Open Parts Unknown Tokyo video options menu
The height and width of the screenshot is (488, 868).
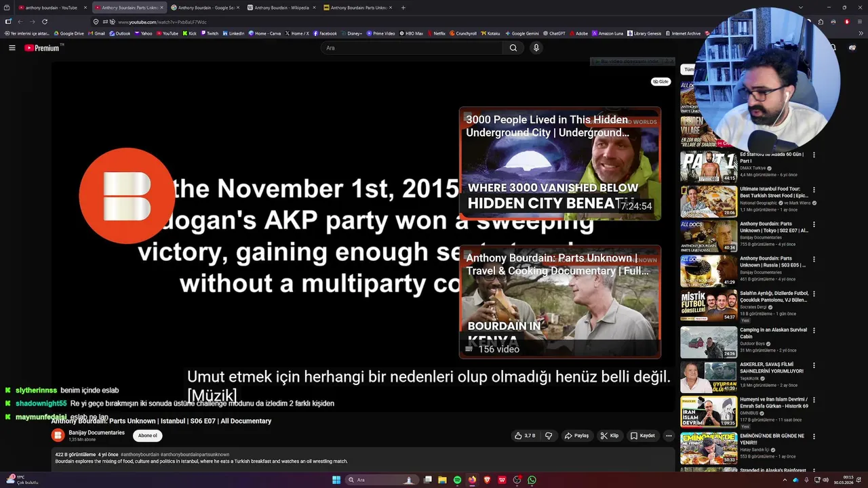pos(814,224)
